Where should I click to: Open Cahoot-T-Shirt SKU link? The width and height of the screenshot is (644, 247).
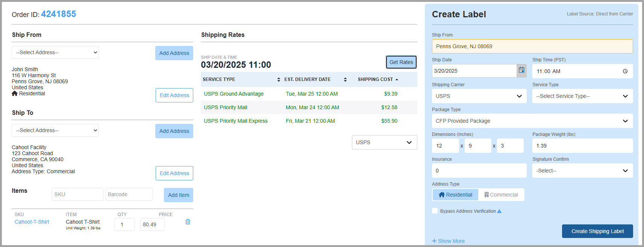pyautogui.click(x=32, y=222)
